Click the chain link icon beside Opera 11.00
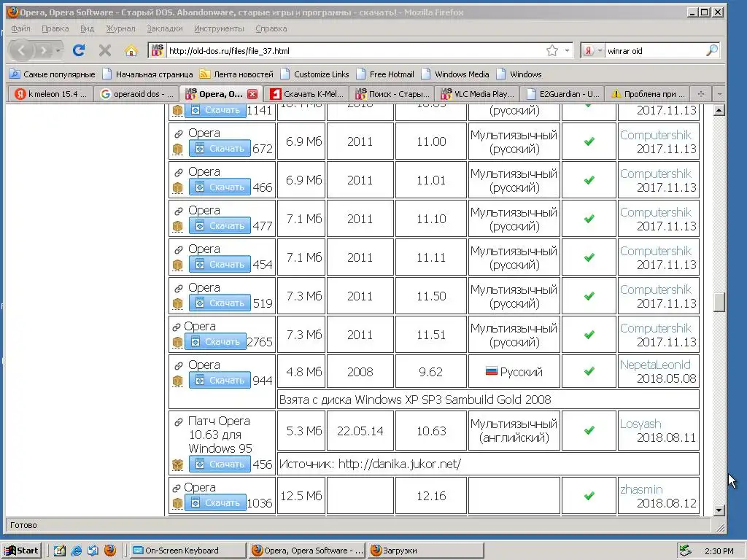The height and width of the screenshot is (560, 747). (178, 134)
